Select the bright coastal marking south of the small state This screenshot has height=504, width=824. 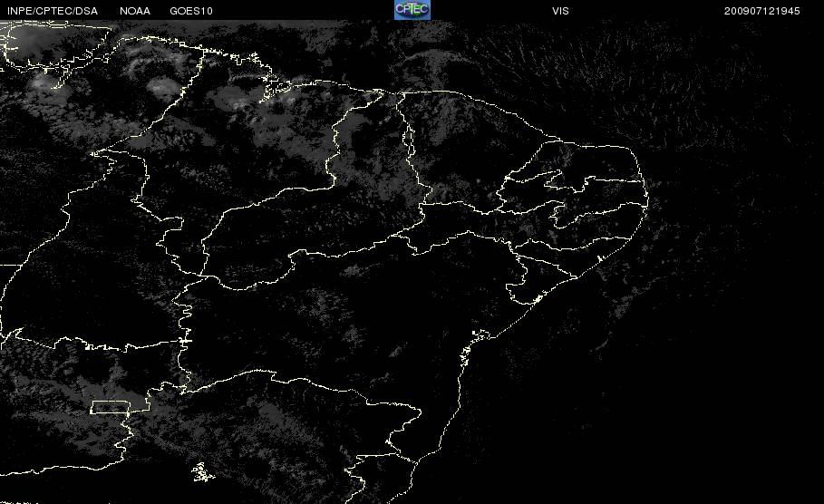pyautogui.click(x=537, y=299)
